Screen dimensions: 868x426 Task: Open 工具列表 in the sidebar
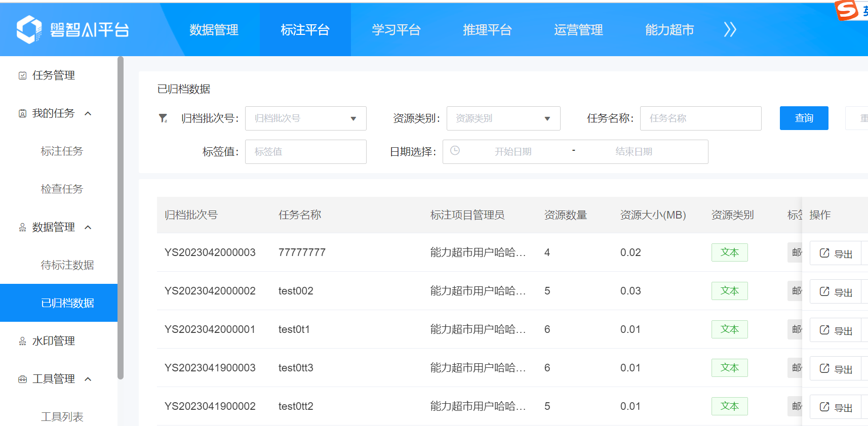point(62,417)
